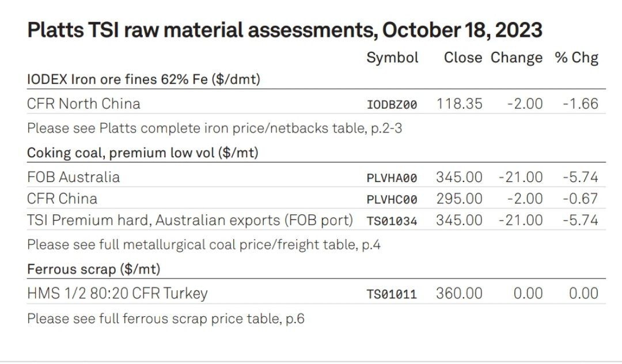This screenshot has height=364, width=622.
Task: Open the metallurgical coal price/freight table reference
Action: click(204, 245)
